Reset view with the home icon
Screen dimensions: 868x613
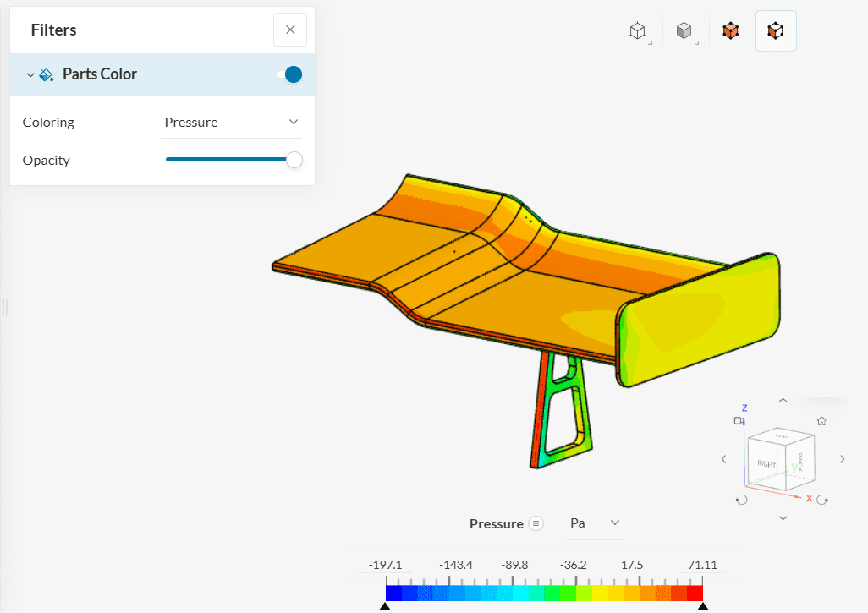[x=821, y=421]
